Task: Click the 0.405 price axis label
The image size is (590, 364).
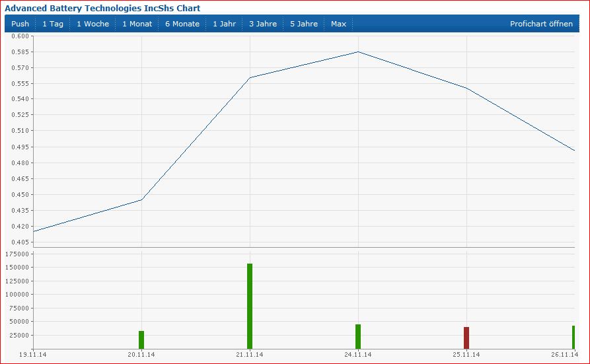Action: pyautogui.click(x=20, y=242)
